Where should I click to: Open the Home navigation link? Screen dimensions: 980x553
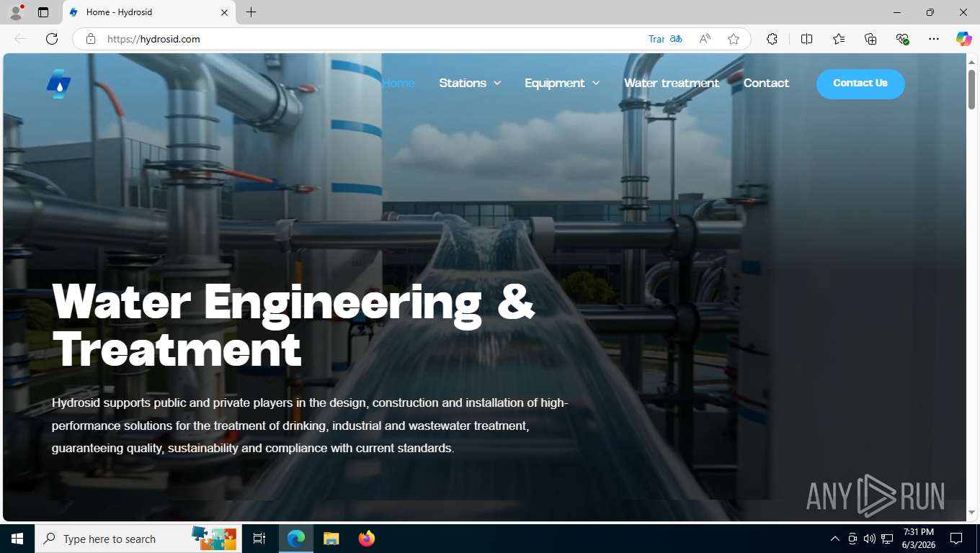click(x=398, y=84)
